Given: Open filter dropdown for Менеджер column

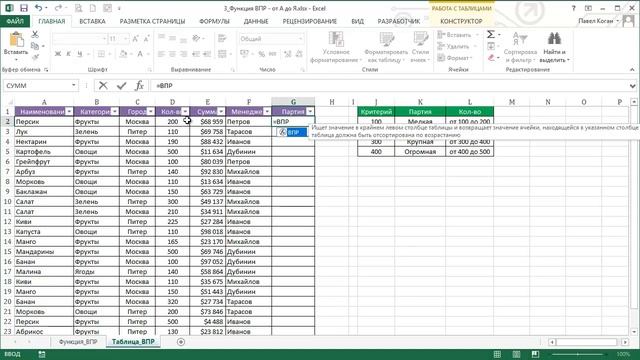Looking at the screenshot, I should [267, 111].
